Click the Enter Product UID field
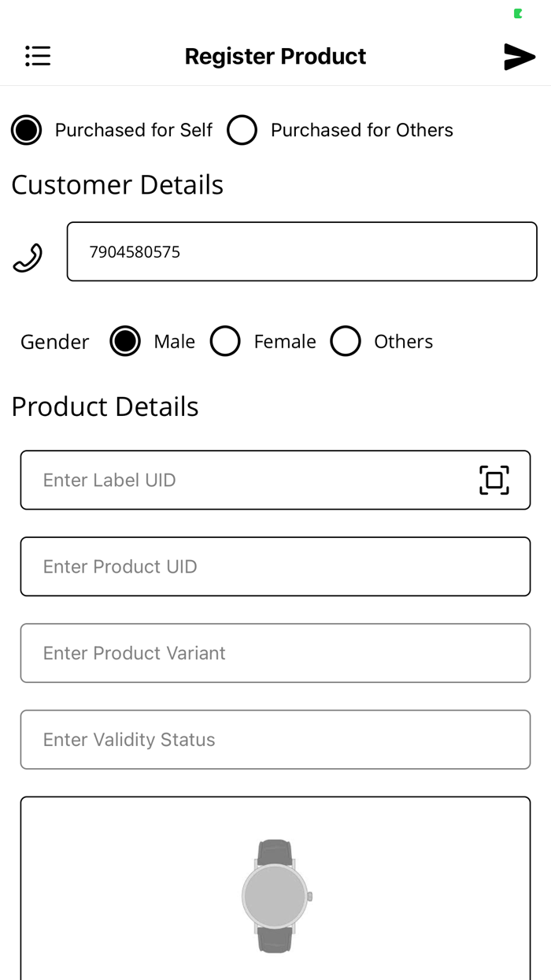Image resolution: width=551 pixels, height=980 pixels. click(275, 566)
